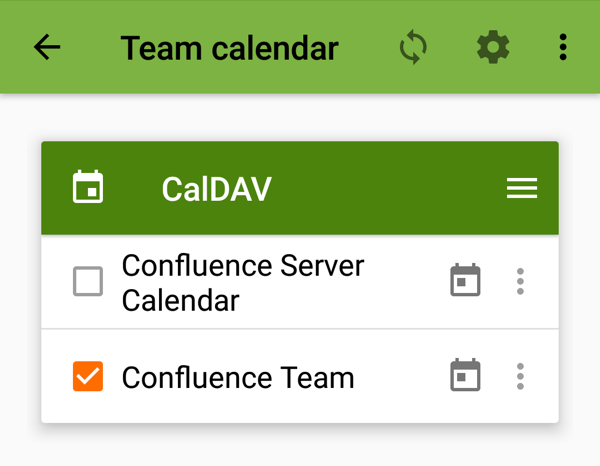Screen dimensions: 600x466
Task: Select the Confluence Team label
Action: [x=238, y=377]
